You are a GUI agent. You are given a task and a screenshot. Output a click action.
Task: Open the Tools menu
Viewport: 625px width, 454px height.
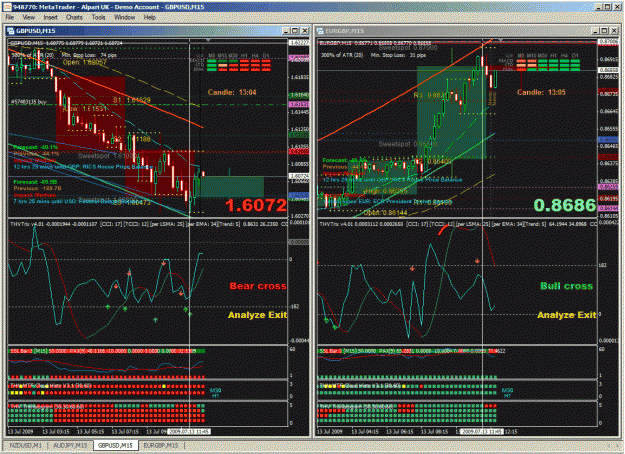point(98,18)
